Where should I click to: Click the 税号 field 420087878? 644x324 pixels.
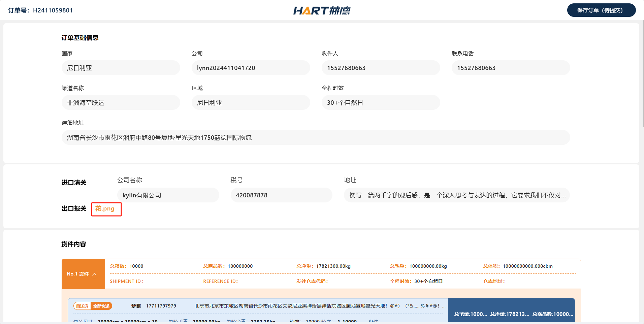[281, 195]
